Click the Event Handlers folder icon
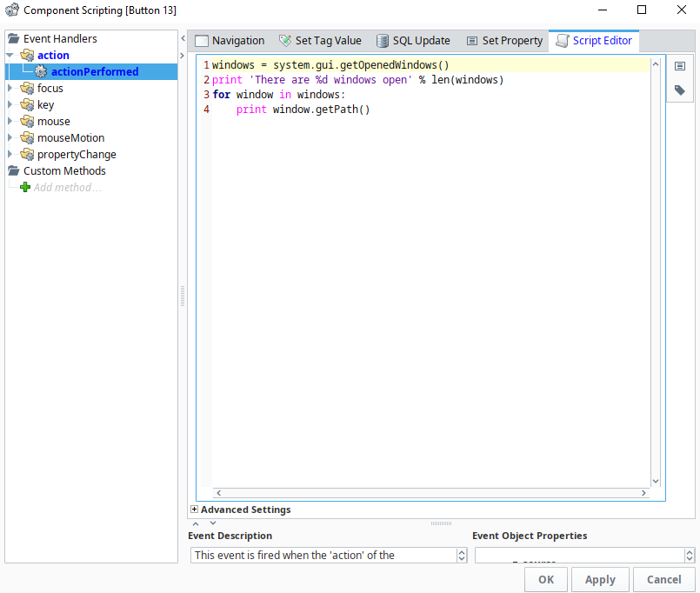The height and width of the screenshot is (593, 700). (14, 39)
